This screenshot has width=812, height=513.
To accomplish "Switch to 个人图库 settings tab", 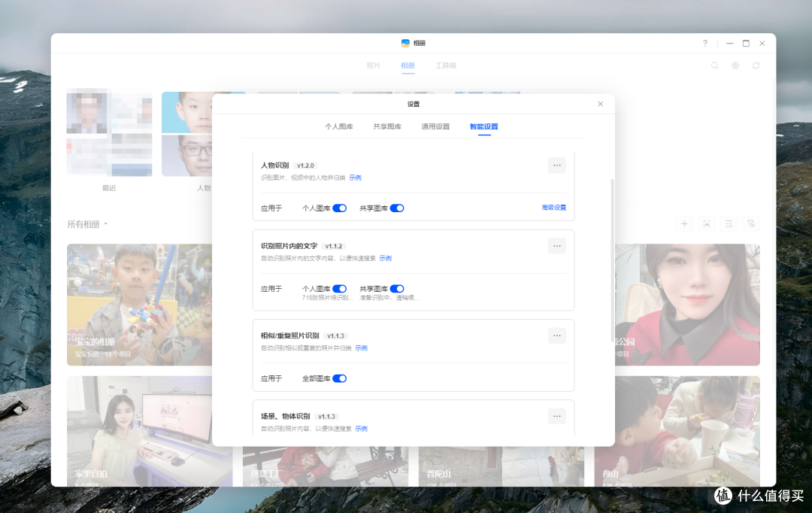I will pos(338,126).
